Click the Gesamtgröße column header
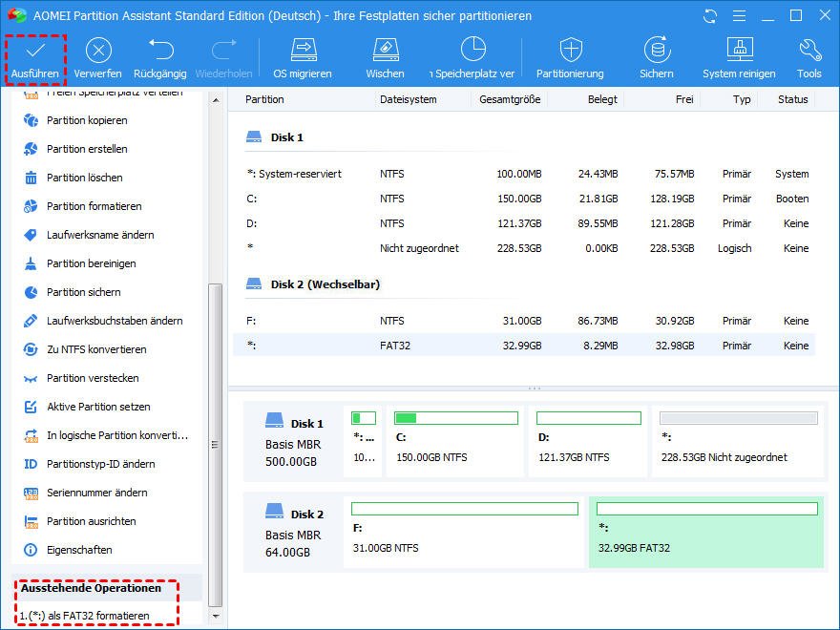840x630 pixels. [x=510, y=99]
